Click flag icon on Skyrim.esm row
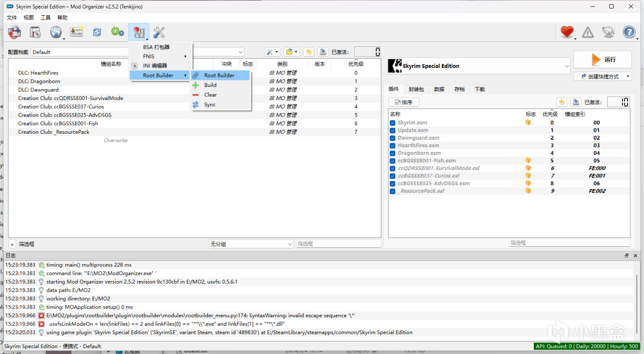This screenshot has width=644, height=354. 528,122
